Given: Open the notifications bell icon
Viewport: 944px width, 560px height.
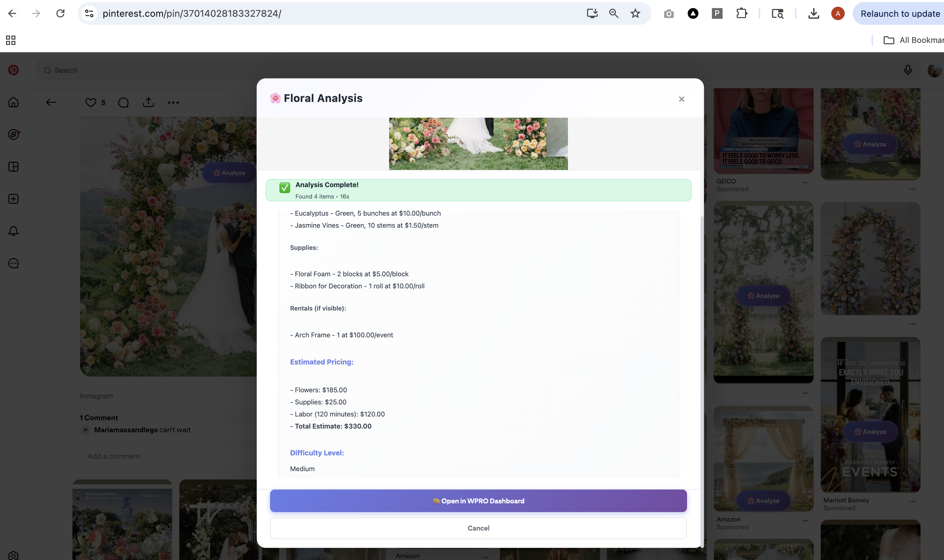Looking at the screenshot, I should (x=14, y=231).
